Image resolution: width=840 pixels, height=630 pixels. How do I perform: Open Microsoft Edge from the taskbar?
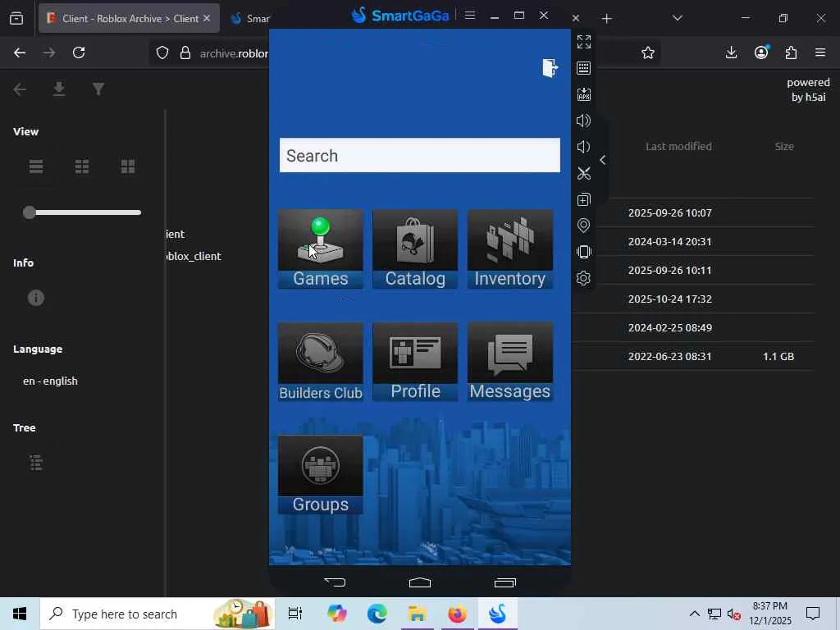coord(377,614)
